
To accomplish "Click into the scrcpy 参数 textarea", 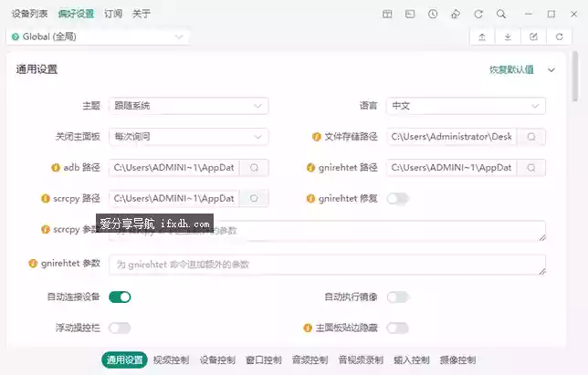I will coord(328,231).
